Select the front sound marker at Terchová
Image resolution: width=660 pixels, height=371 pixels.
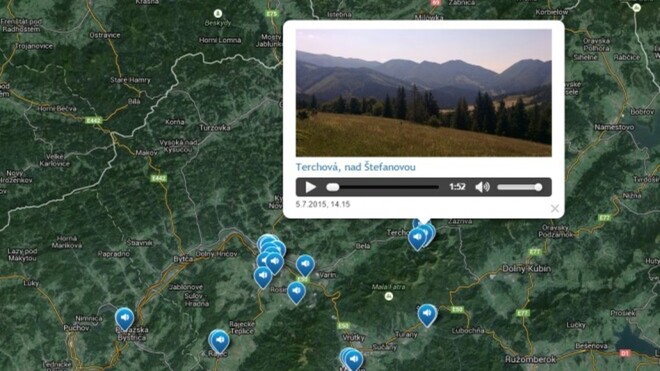(417, 239)
